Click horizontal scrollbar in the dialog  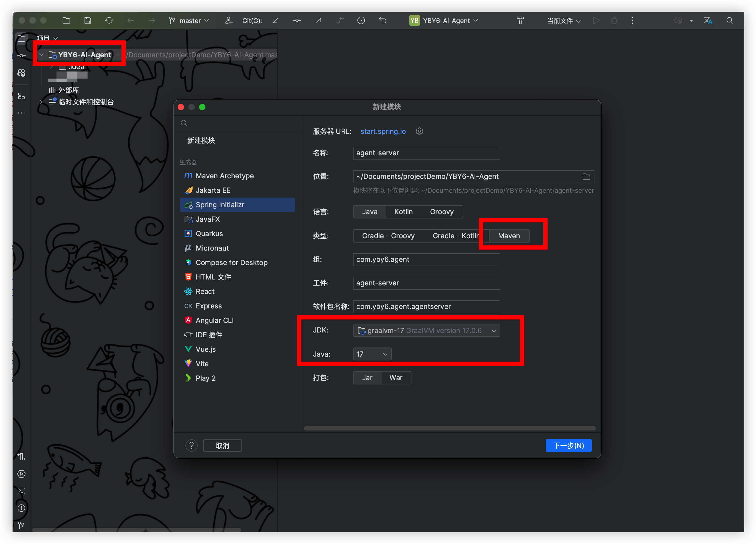point(449,428)
